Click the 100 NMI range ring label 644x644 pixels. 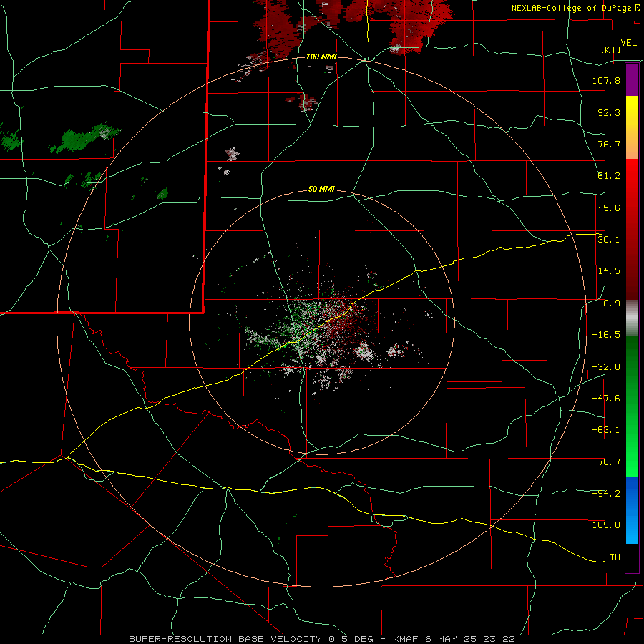pos(321,57)
